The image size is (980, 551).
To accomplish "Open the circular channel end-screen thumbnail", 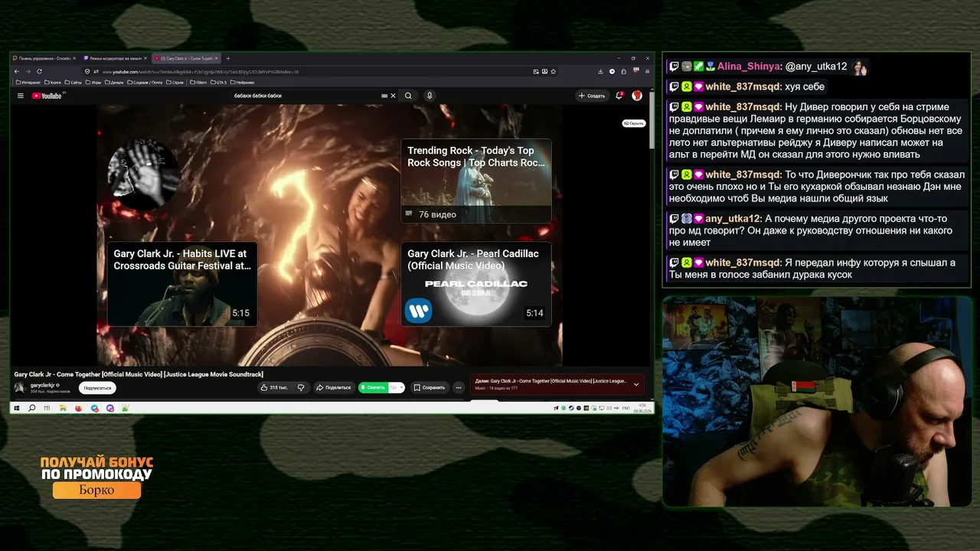I will [144, 173].
